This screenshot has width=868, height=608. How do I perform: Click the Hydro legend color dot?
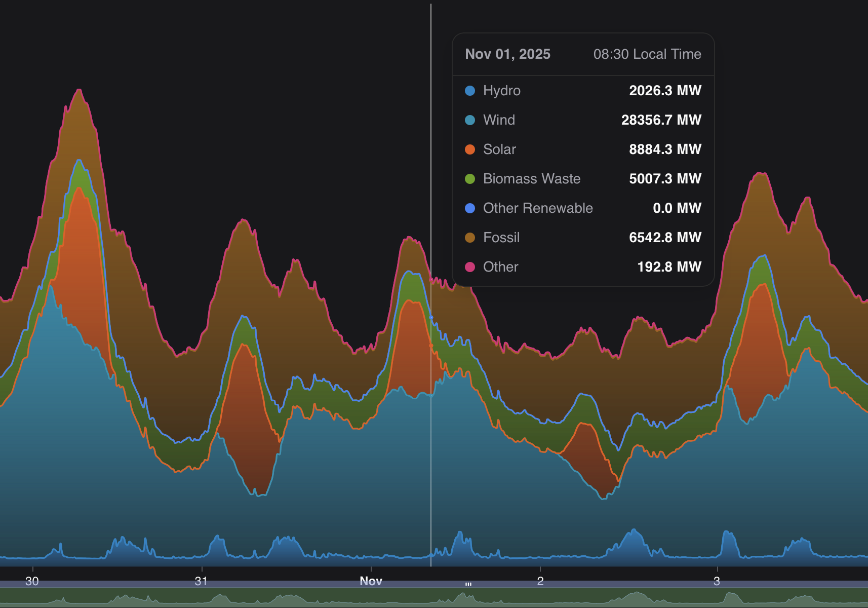tap(470, 91)
